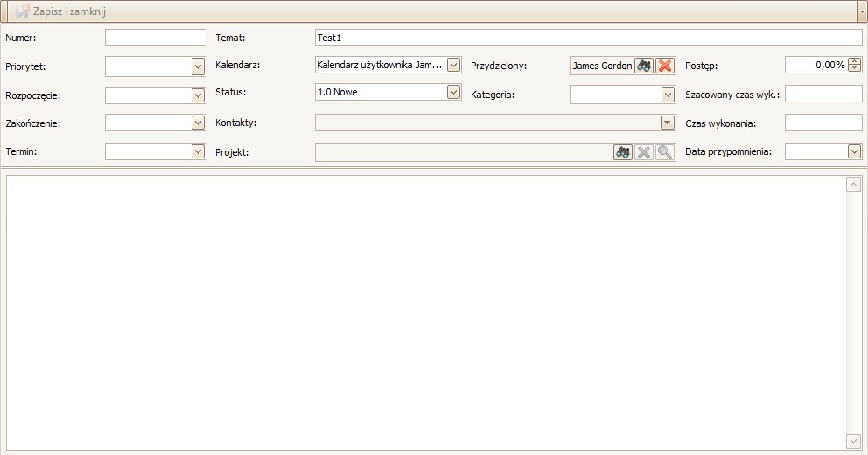
Task: Open the Kalendarz dropdown list
Action: 453,65
